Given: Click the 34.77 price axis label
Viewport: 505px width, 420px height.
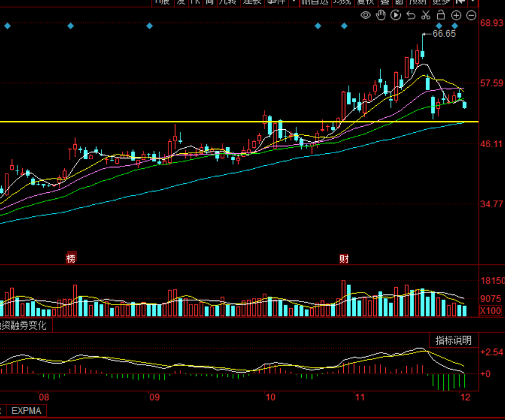Looking at the screenshot, I should [x=492, y=204].
